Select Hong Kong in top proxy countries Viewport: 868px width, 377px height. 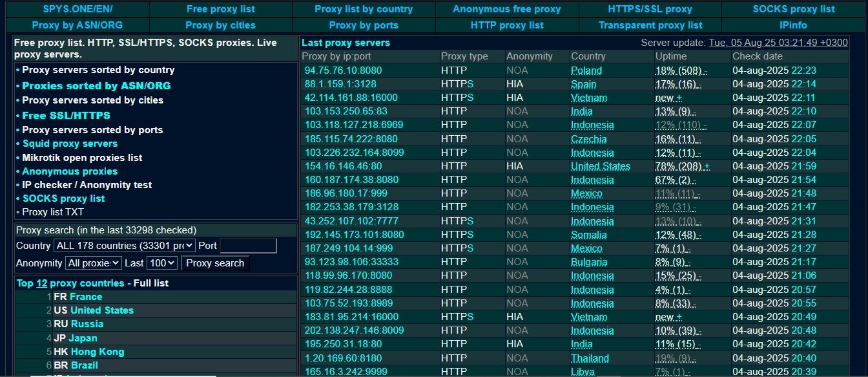click(98, 352)
